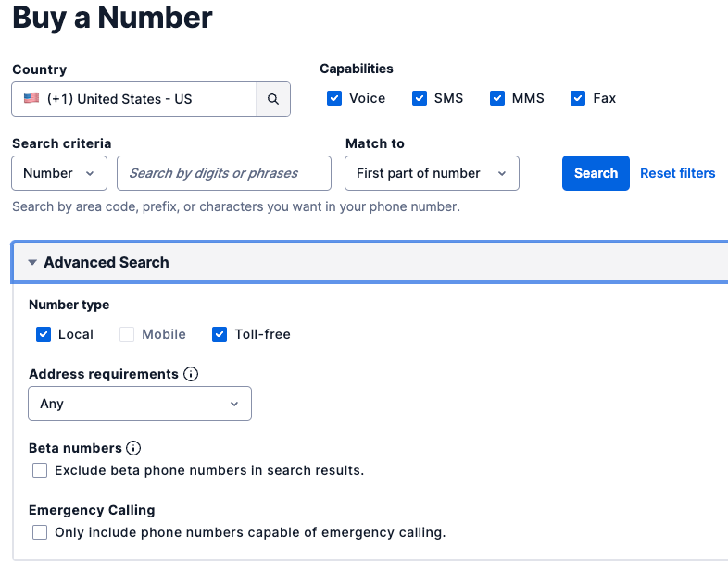The image size is (728, 573).
Task: Click the Reset filters link
Action: point(677,173)
